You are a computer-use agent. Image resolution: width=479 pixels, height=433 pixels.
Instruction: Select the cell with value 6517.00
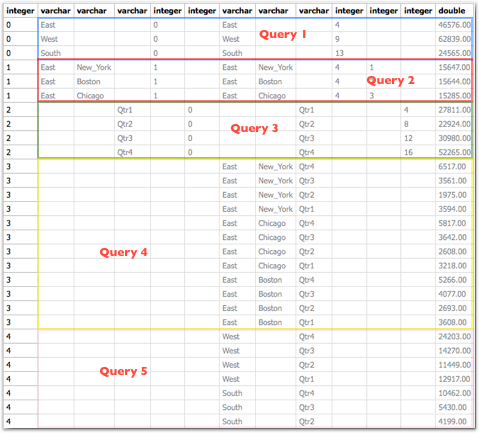454,167
